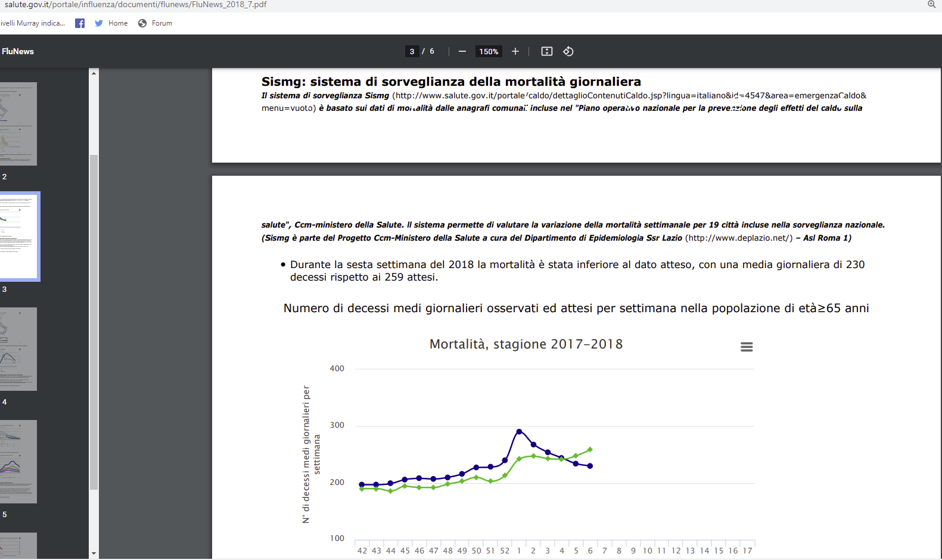Click the browser address bar URL

(x=136, y=4)
